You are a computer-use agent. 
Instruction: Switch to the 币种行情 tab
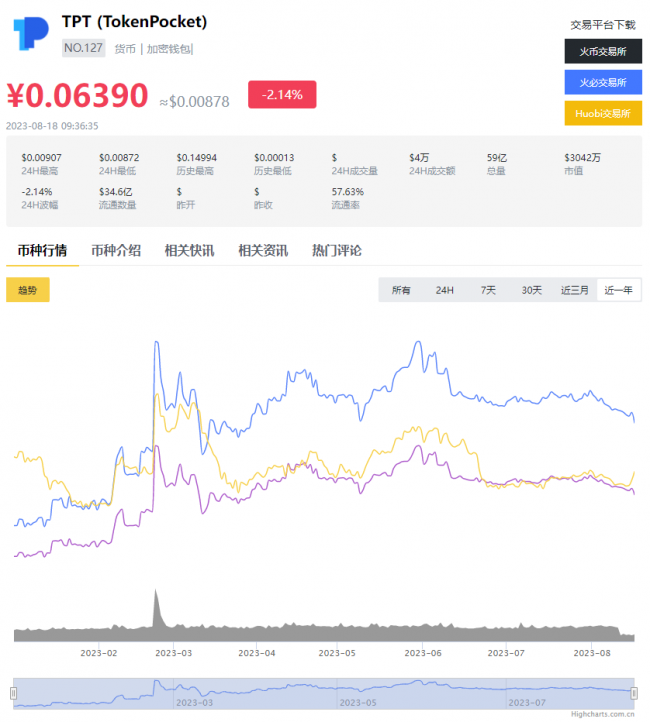pyautogui.click(x=42, y=250)
